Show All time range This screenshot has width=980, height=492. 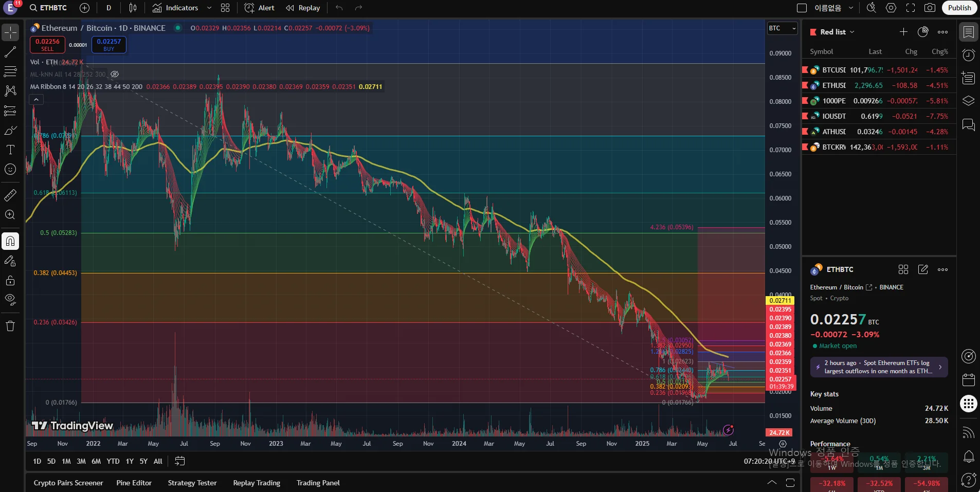(158, 461)
